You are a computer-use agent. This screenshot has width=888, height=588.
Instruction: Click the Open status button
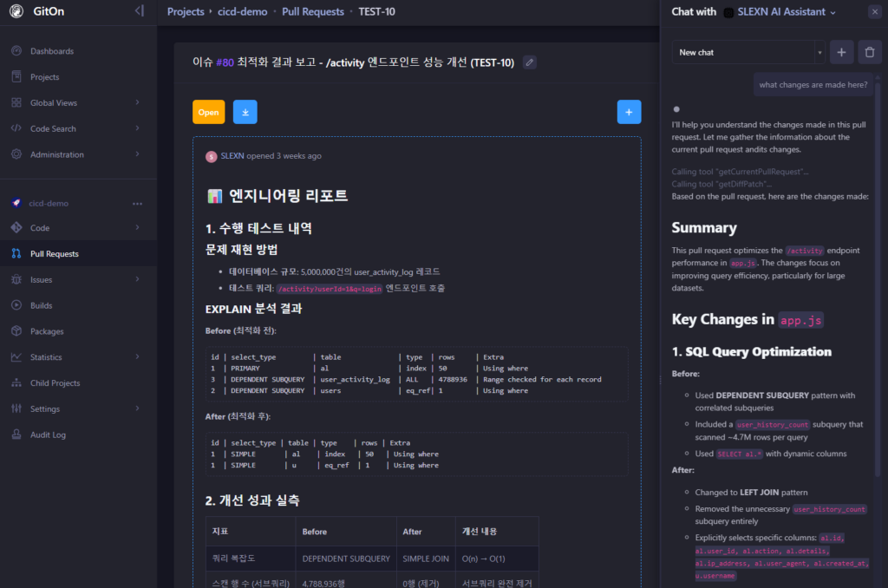[208, 112]
